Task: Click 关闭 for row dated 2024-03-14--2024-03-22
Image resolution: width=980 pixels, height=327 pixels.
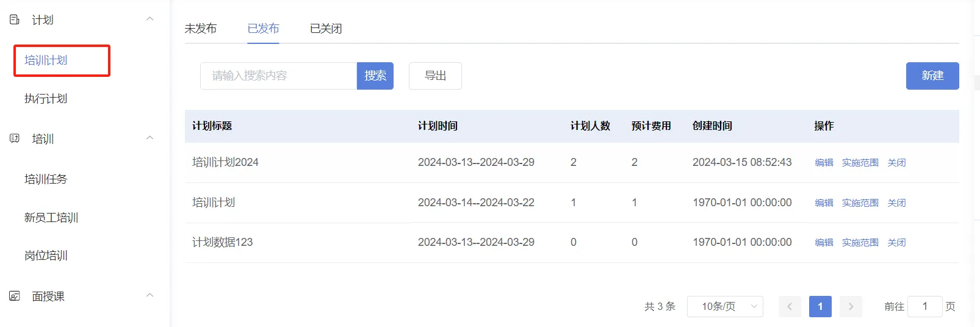Action: pos(896,203)
